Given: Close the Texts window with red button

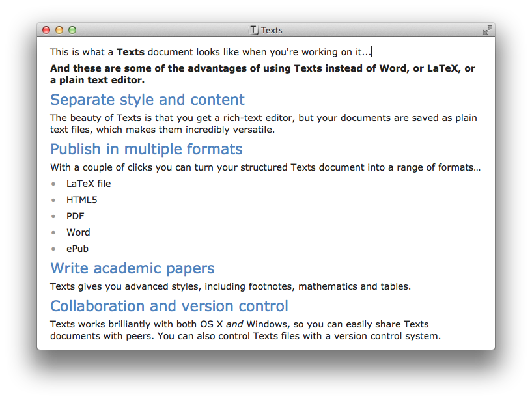Looking at the screenshot, I should coord(46,30).
